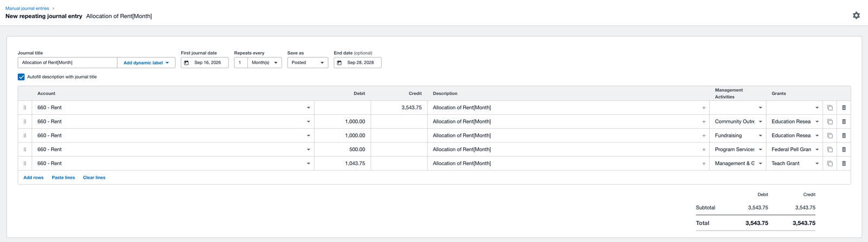Click the debit cell showing 1,043.75
Screen dimensions: 868x242
point(342,163)
